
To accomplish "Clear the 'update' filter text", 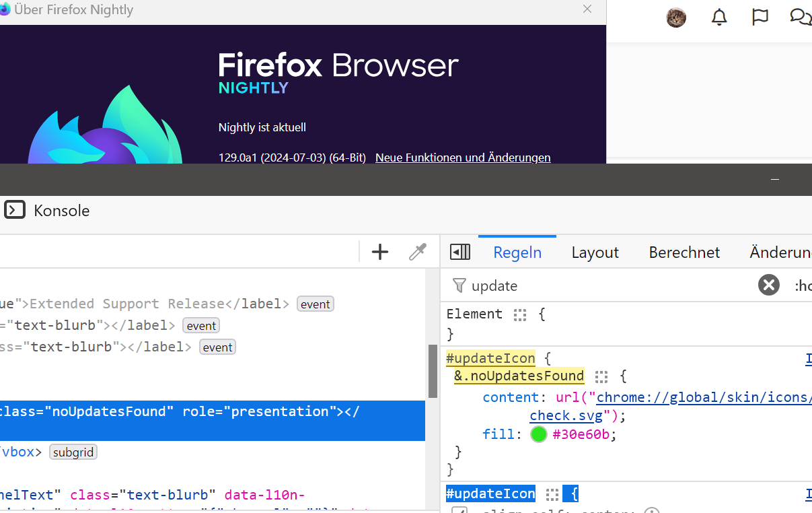I will coord(768,285).
